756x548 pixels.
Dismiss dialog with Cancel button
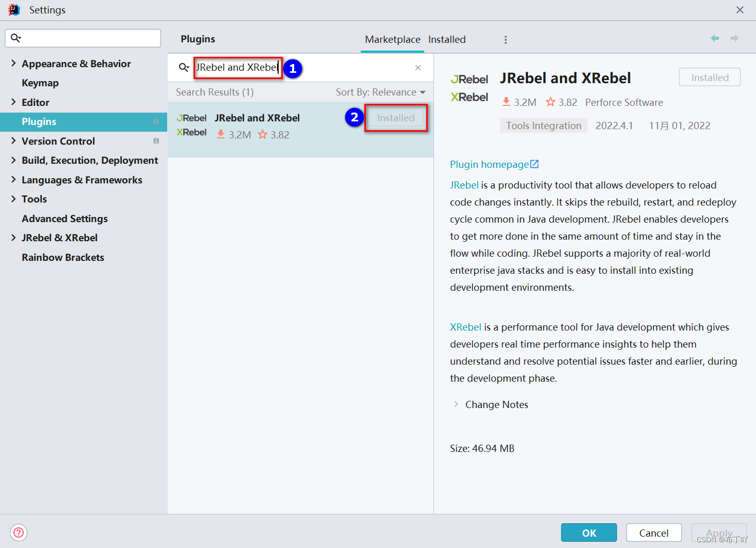click(654, 533)
